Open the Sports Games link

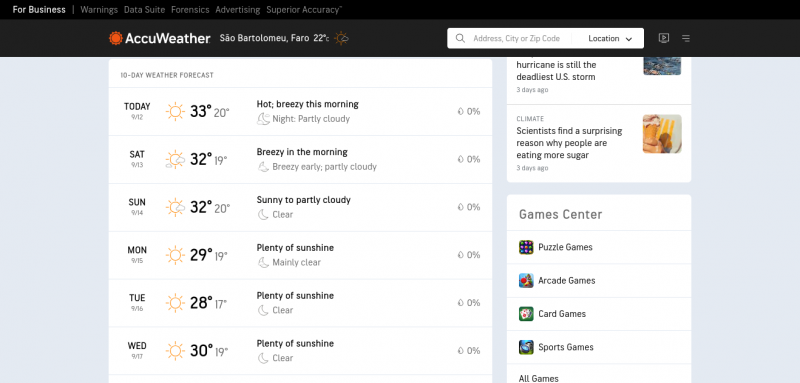[566, 347]
